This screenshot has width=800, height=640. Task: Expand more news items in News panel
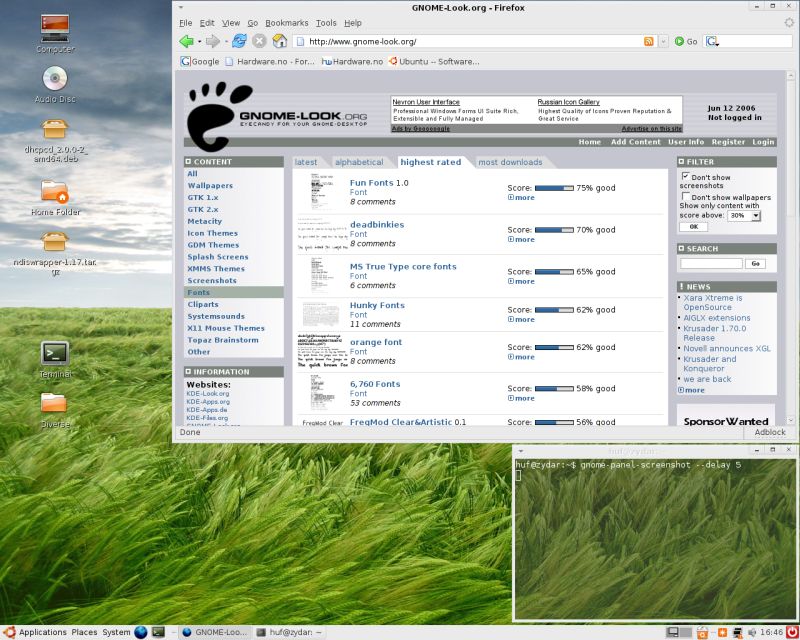click(x=691, y=390)
